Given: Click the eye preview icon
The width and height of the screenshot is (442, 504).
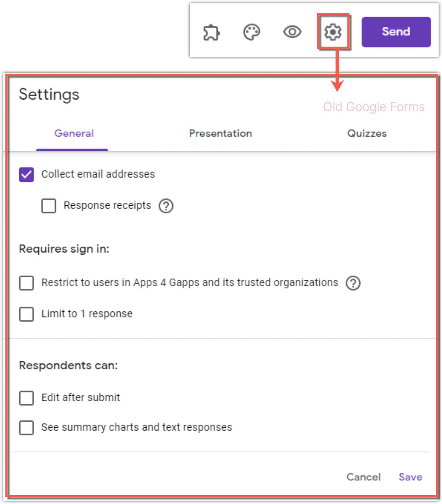Looking at the screenshot, I should (x=292, y=32).
